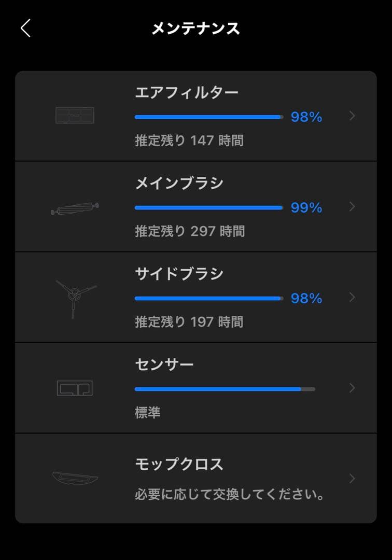Screen dimensions: 392x560
Task: Click the main brush 99% value
Action: pyautogui.click(x=306, y=208)
